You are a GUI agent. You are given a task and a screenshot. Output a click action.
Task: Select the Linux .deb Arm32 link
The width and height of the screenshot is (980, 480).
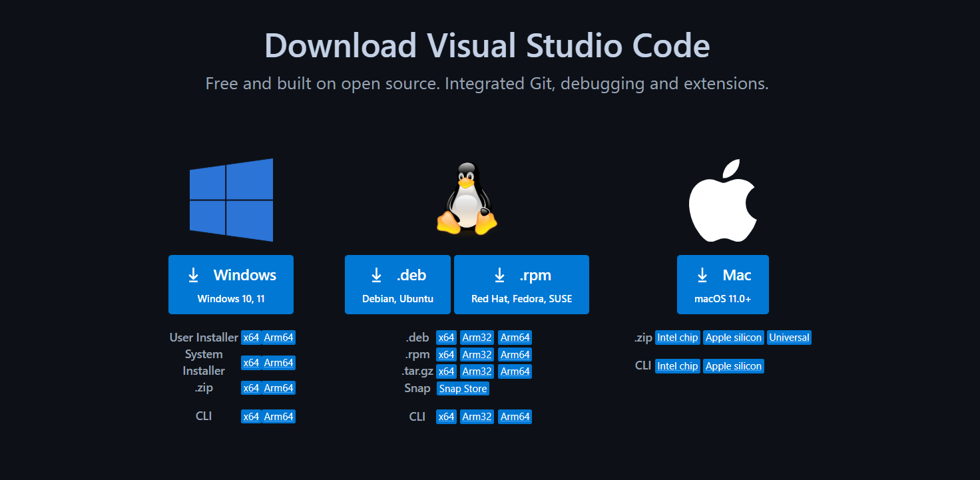(x=477, y=338)
